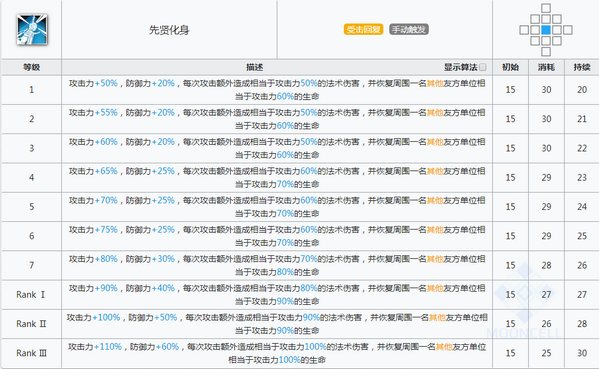Click Rank III description with 攻击力+110%
Viewport: 599px width, 369px height.
pyautogui.click(x=277, y=353)
